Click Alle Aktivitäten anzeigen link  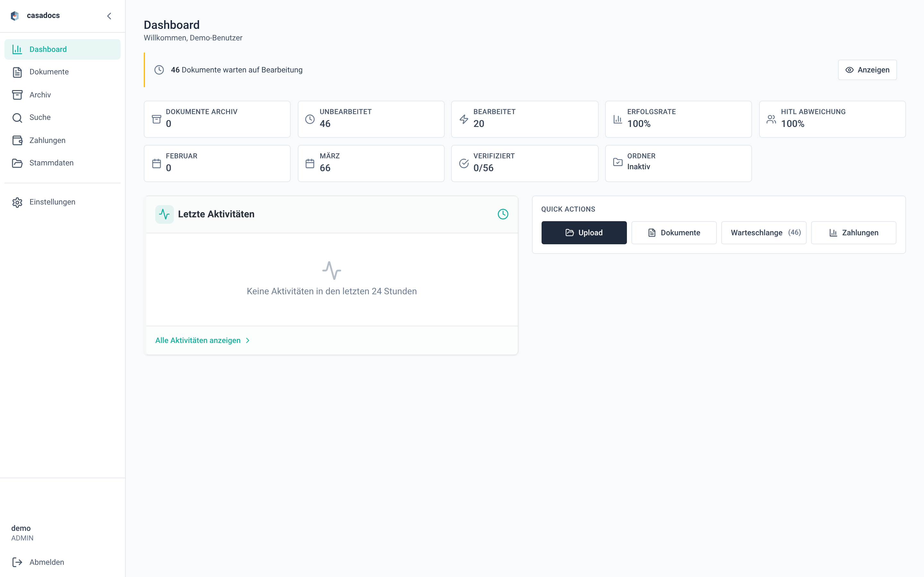point(198,340)
